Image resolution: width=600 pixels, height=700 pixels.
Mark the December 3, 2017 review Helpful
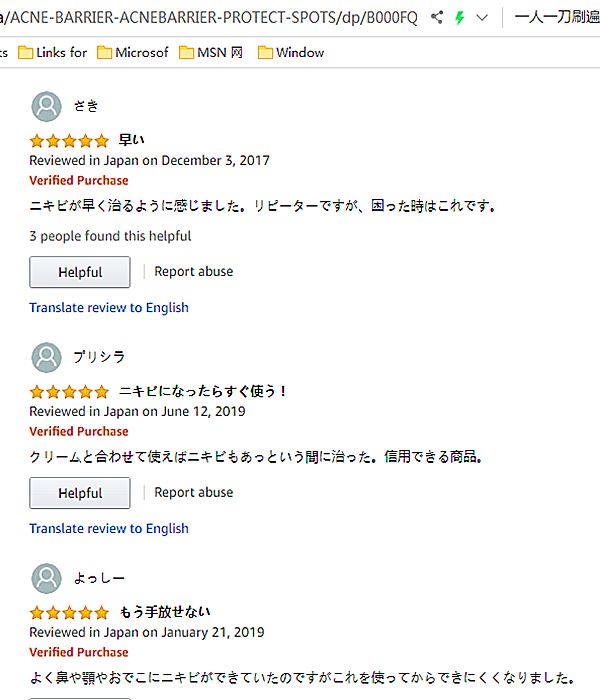[x=80, y=272]
